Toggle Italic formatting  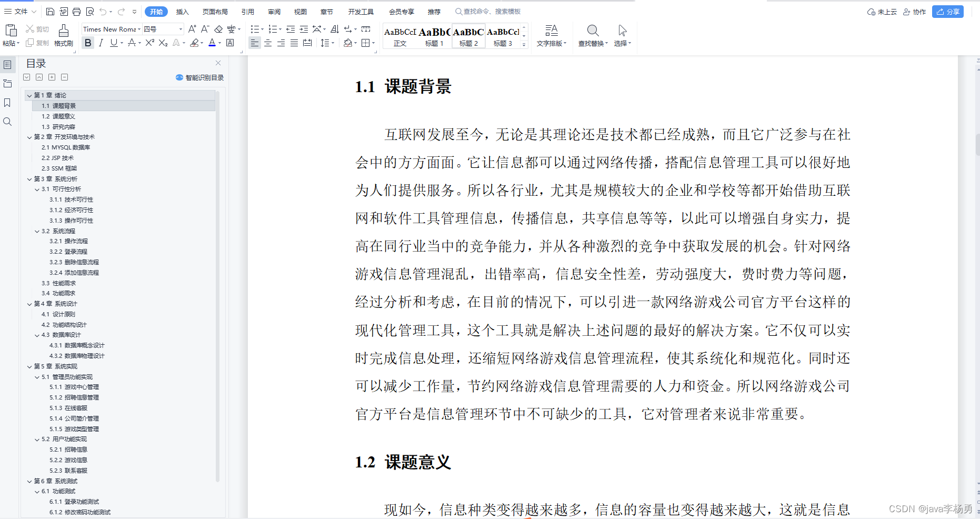click(101, 43)
